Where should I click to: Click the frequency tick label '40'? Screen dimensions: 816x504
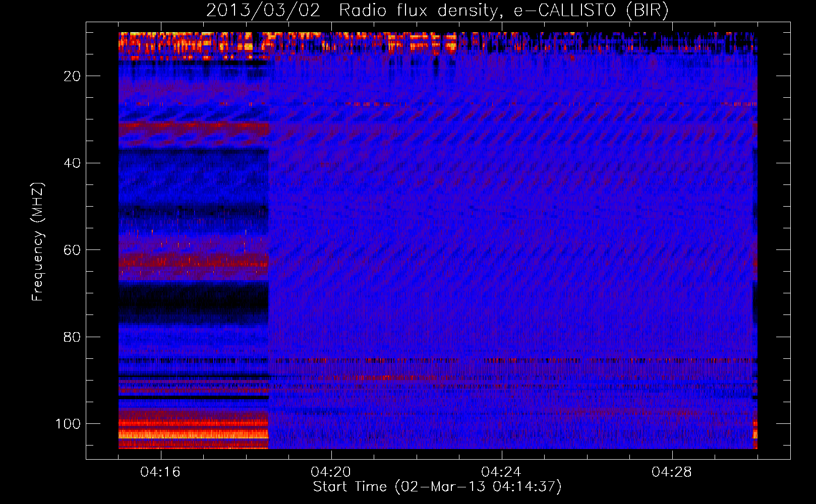click(73, 163)
